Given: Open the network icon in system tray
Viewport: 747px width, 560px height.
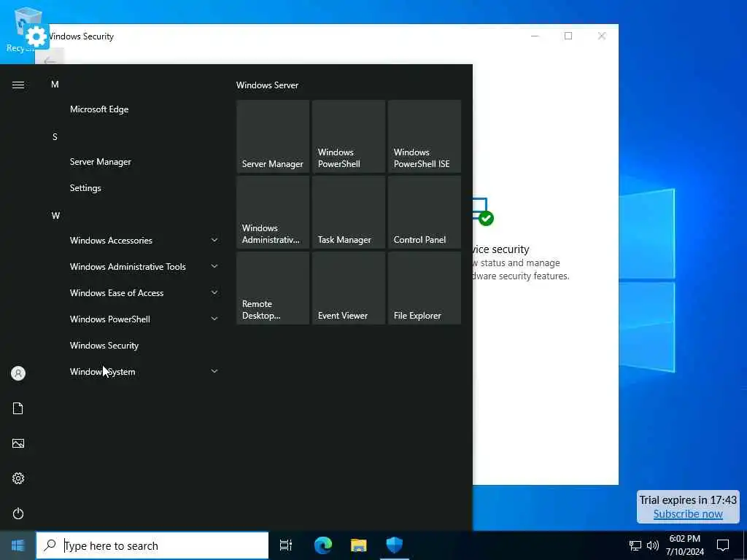Looking at the screenshot, I should pyautogui.click(x=635, y=545).
